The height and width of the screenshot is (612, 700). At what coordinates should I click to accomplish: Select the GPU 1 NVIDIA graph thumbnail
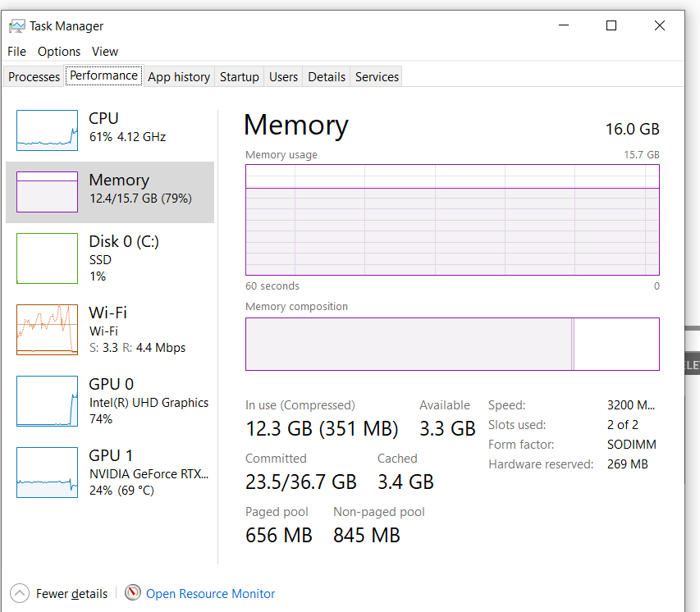point(47,473)
